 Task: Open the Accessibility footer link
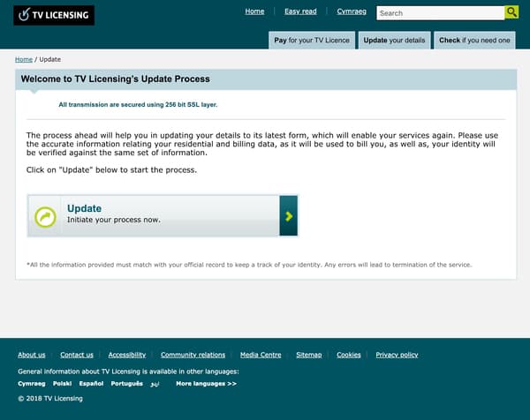click(127, 355)
